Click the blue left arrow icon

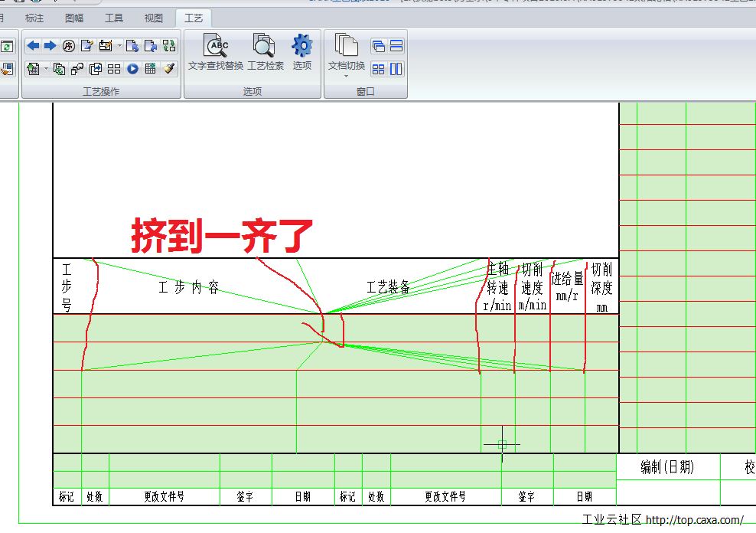point(33,46)
